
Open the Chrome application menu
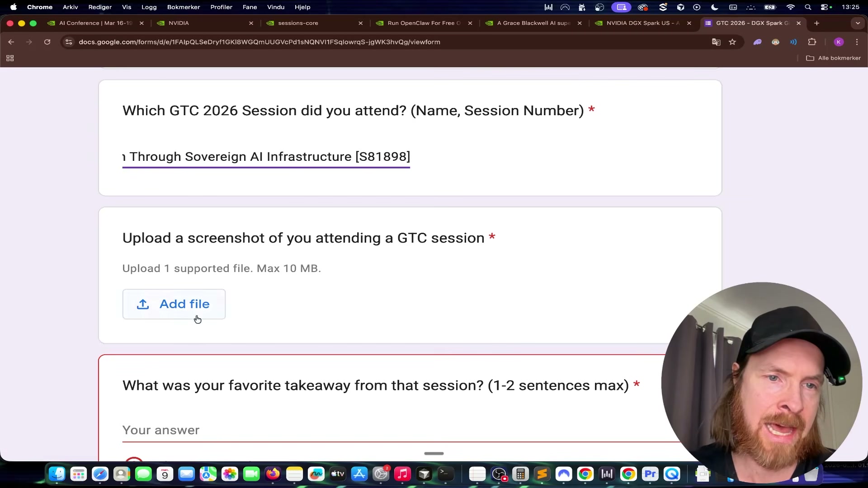coord(40,7)
